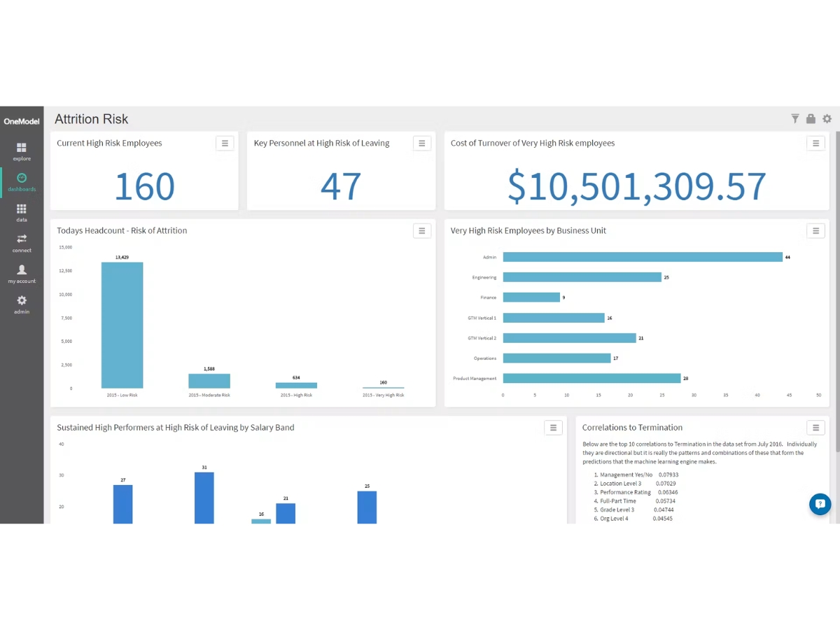Open menu for Cost of Turnover tile

point(815,143)
